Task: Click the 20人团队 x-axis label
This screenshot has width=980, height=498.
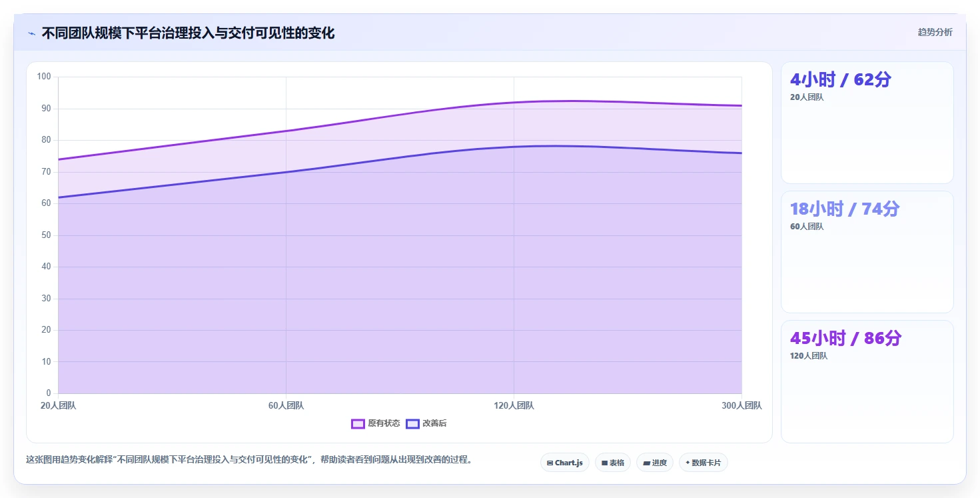Action: pyautogui.click(x=59, y=405)
